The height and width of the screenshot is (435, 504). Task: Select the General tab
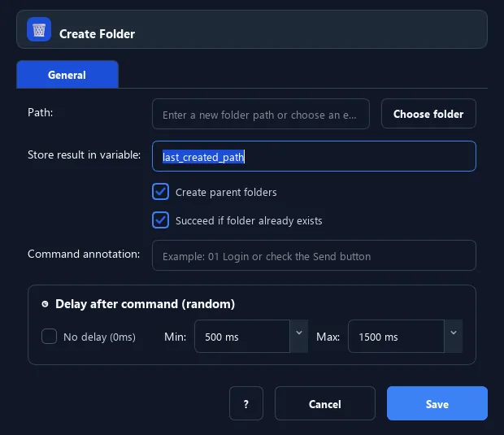67,75
